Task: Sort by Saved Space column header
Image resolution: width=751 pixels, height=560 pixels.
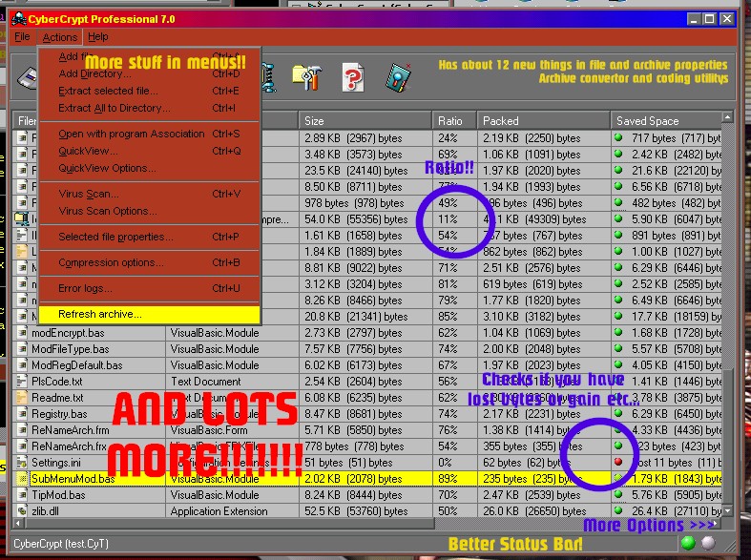Action: click(x=666, y=120)
